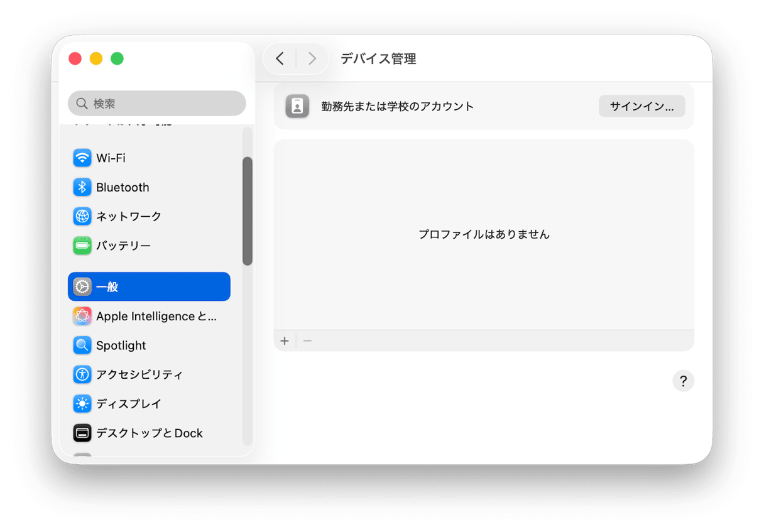Open ネットワーク globe icon
The width and height of the screenshot is (764, 532).
[82, 216]
